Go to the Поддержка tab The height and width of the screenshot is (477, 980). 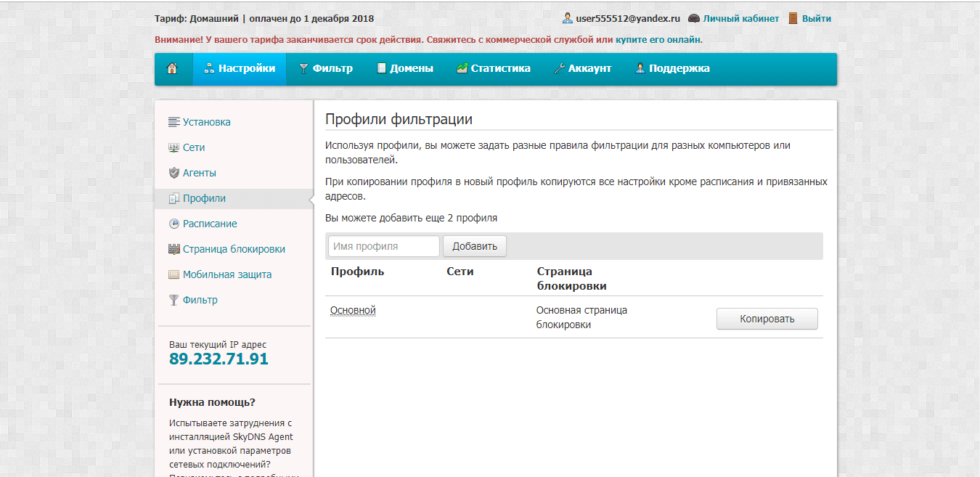point(672,69)
